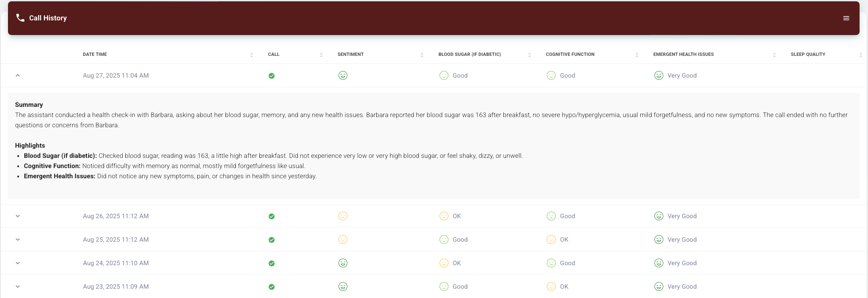Sort the table by Date Time column
The image size is (868, 298).
click(x=95, y=55)
